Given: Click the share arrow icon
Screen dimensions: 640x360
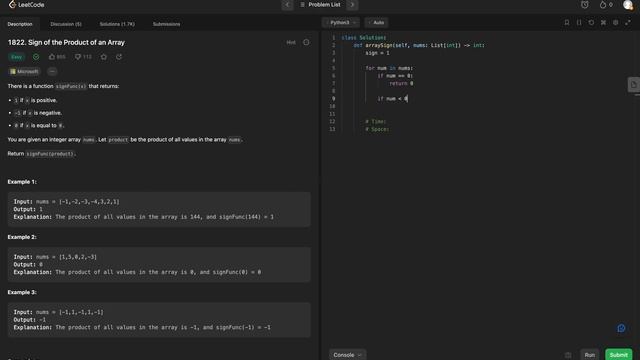Looking at the screenshot, I should [x=119, y=57].
